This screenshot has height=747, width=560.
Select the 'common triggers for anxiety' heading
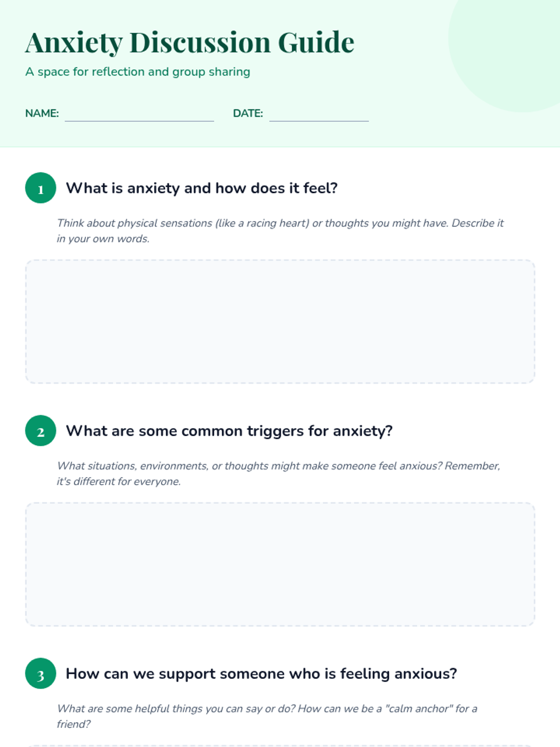pyautogui.click(x=229, y=431)
